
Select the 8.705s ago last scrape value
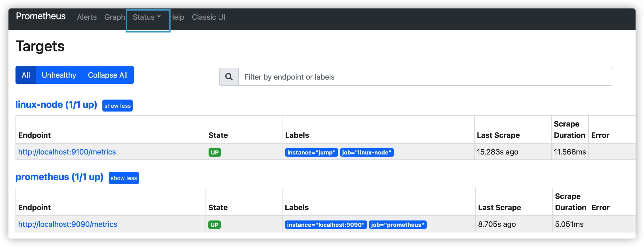click(x=497, y=224)
